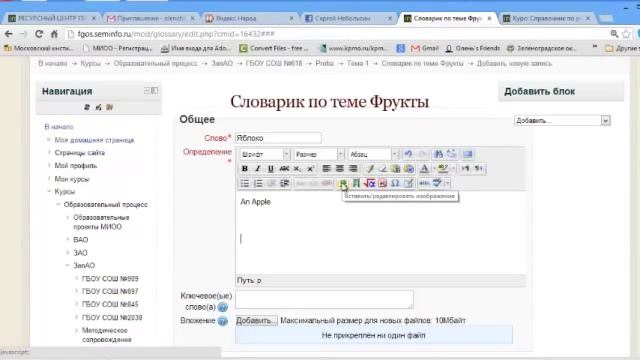The height and width of the screenshot is (360, 640).
Task: Collapse the Курсы tree node
Action: click(49, 191)
